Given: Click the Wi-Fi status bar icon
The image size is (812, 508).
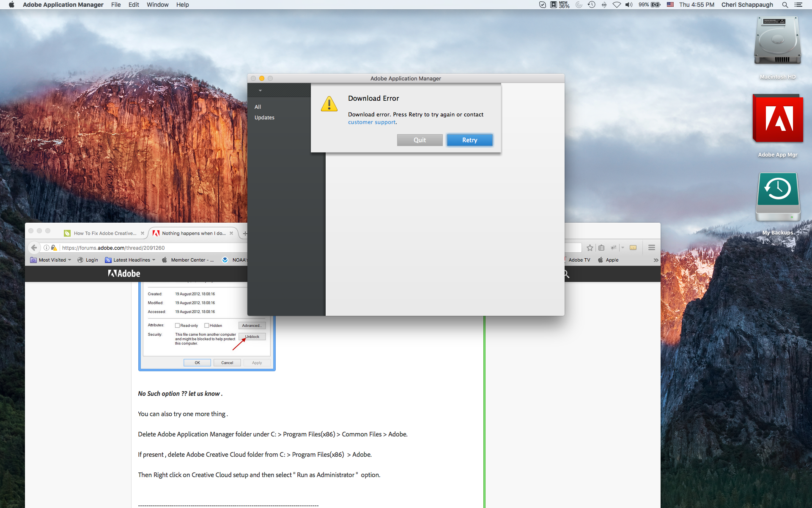Looking at the screenshot, I should tap(616, 5).
